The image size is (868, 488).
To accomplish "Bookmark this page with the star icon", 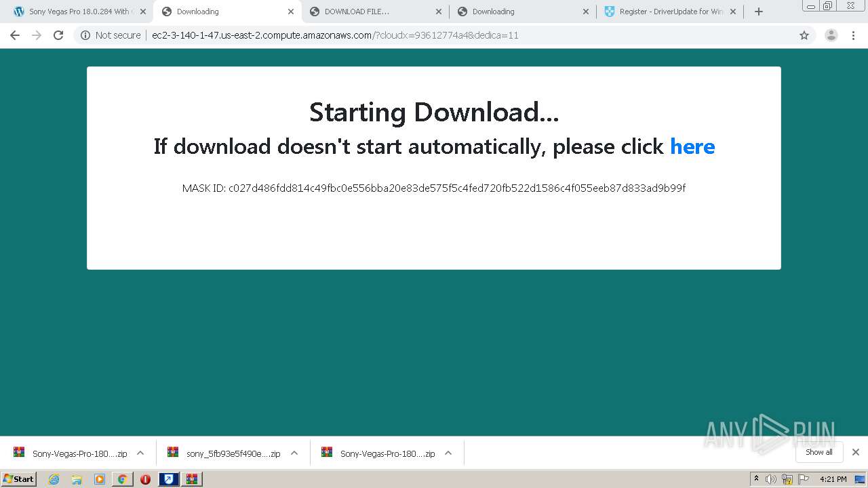I will tap(804, 35).
